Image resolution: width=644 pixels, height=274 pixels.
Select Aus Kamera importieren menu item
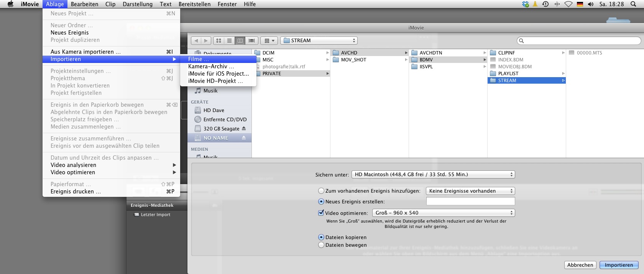pyautogui.click(x=111, y=52)
